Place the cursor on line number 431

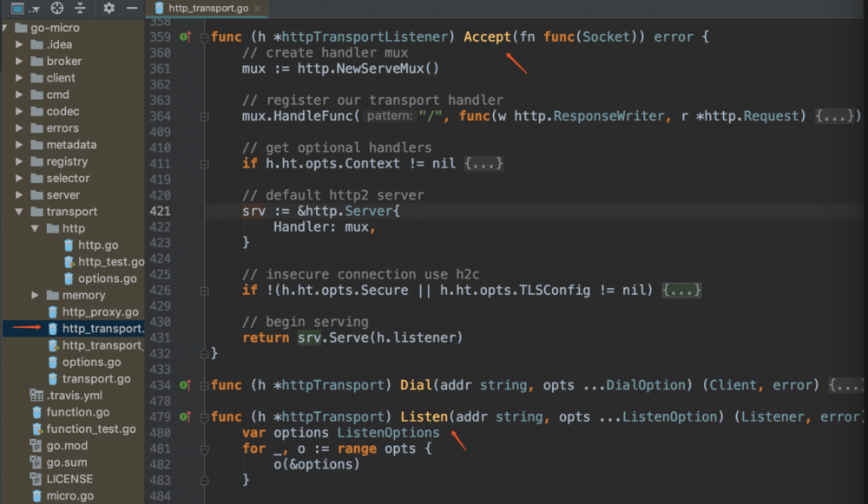tap(161, 337)
